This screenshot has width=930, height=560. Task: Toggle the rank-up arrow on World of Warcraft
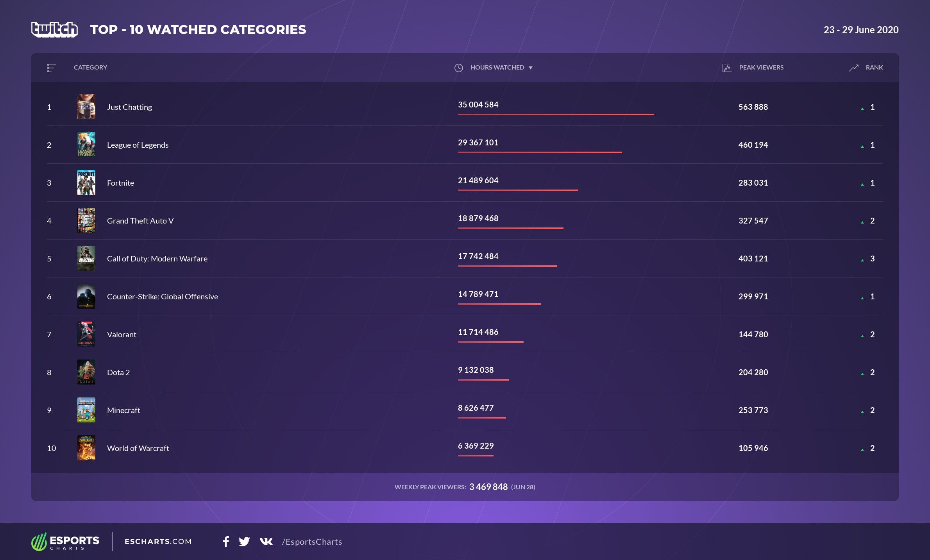click(863, 449)
